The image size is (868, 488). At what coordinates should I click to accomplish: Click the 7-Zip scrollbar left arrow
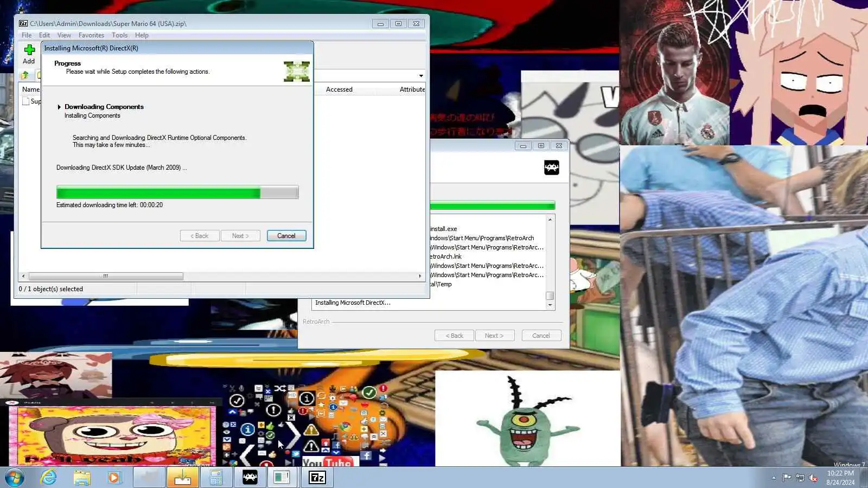point(23,276)
